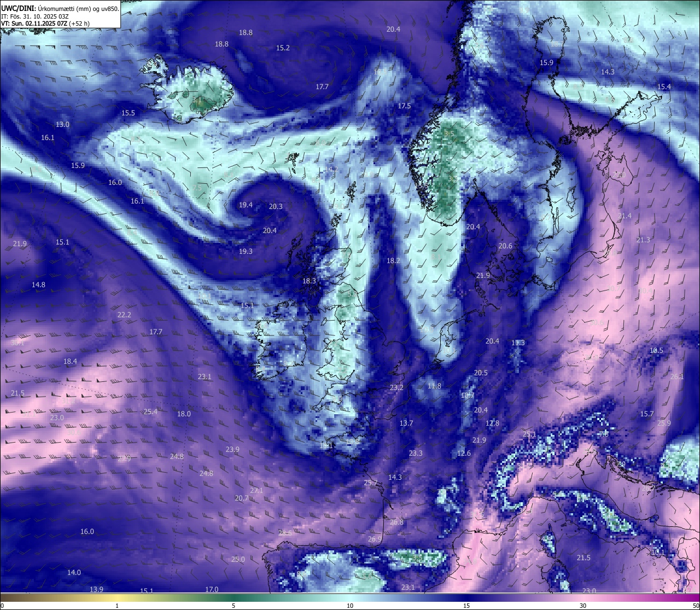Click the 17.5 value off Norway
Screen dimensions: 700x610
404,106
